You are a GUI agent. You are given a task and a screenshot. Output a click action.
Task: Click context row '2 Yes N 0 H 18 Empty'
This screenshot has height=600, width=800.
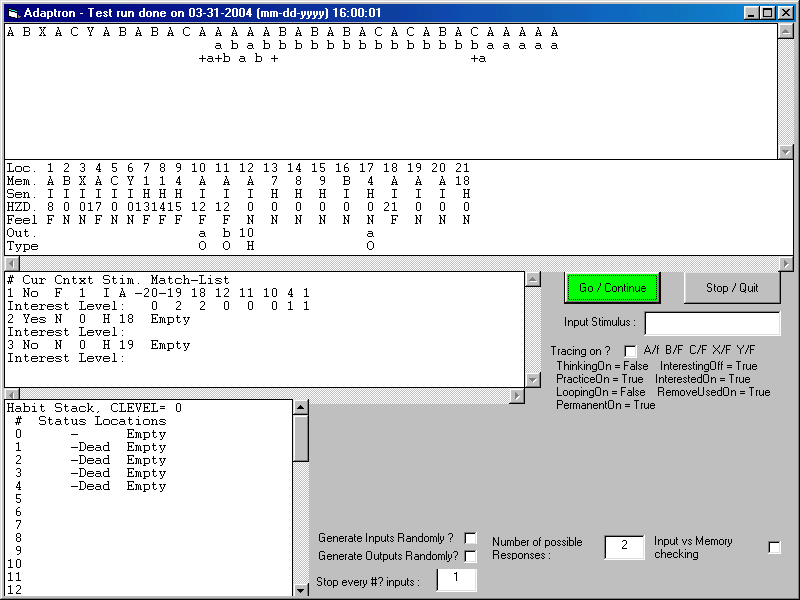point(98,319)
